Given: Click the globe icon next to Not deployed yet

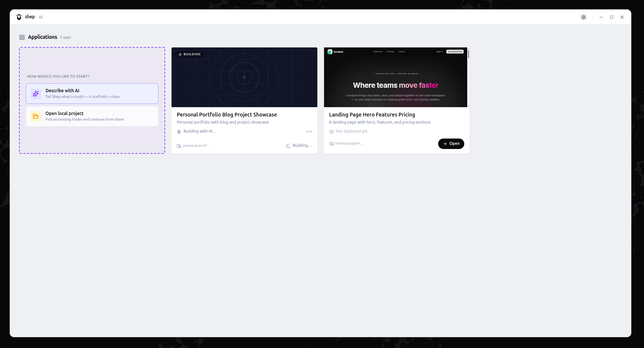Looking at the screenshot, I should [x=332, y=131].
